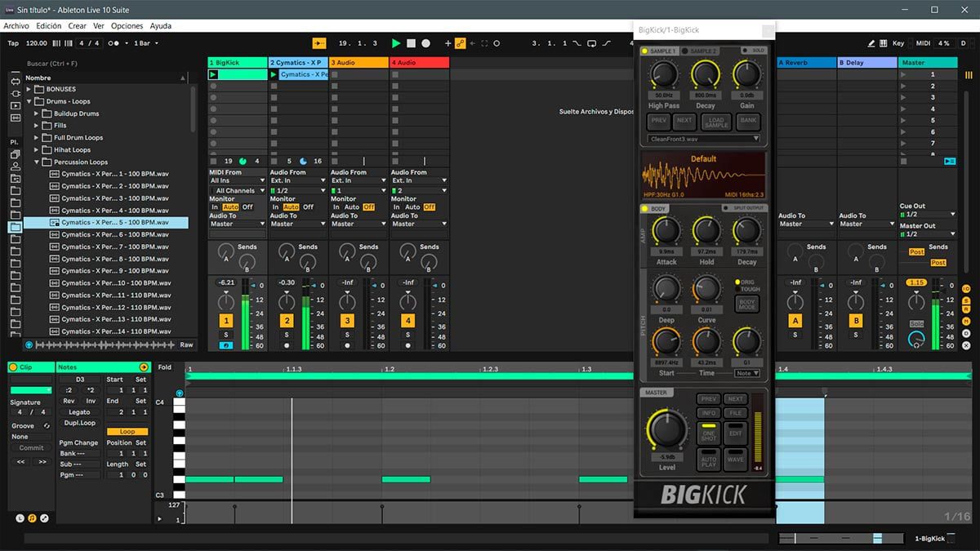Open the Notes box arrow icon
The image size is (980, 551).
(x=145, y=367)
